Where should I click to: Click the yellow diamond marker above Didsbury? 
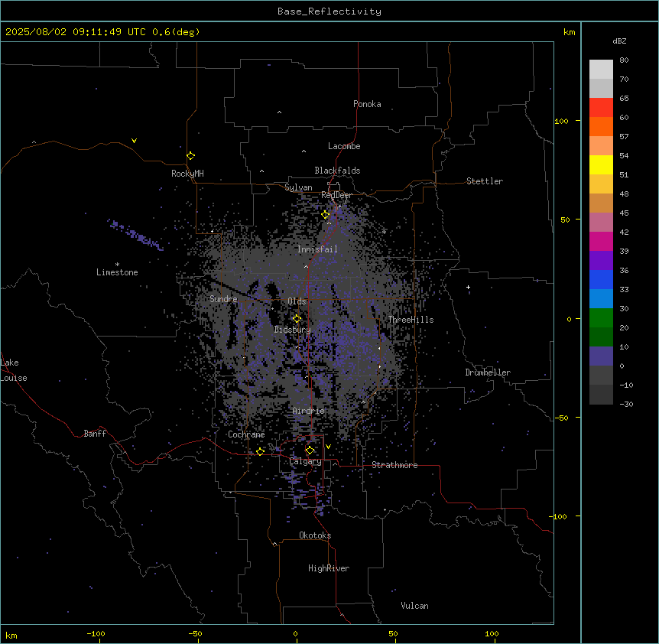(x=297, y=319)
